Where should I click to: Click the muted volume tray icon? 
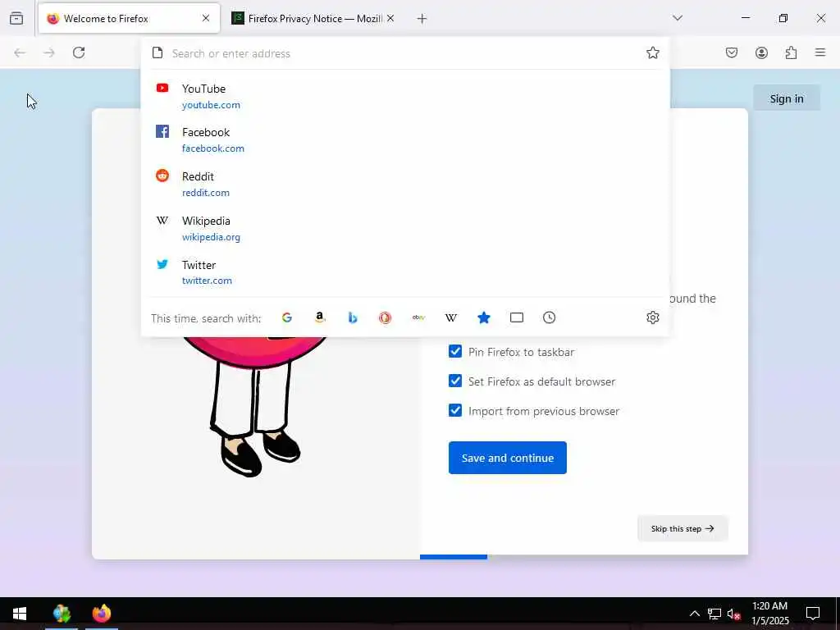pos(734,614)
